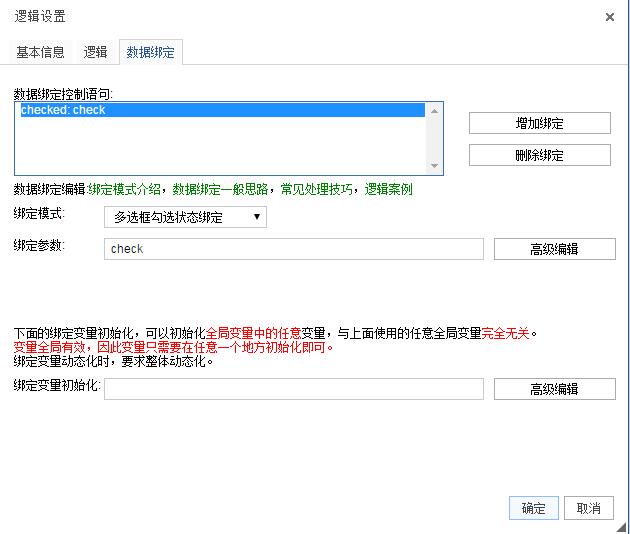Open the 数据绑定一般思路 link
Screen dimensions: 630x534
(220, 189)
